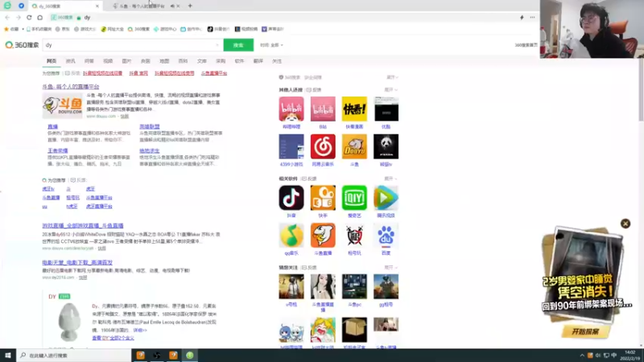Viewport: 644px width, 362px height.
Task: Select the 视频 search category tab
Action: tap(108, 61)
